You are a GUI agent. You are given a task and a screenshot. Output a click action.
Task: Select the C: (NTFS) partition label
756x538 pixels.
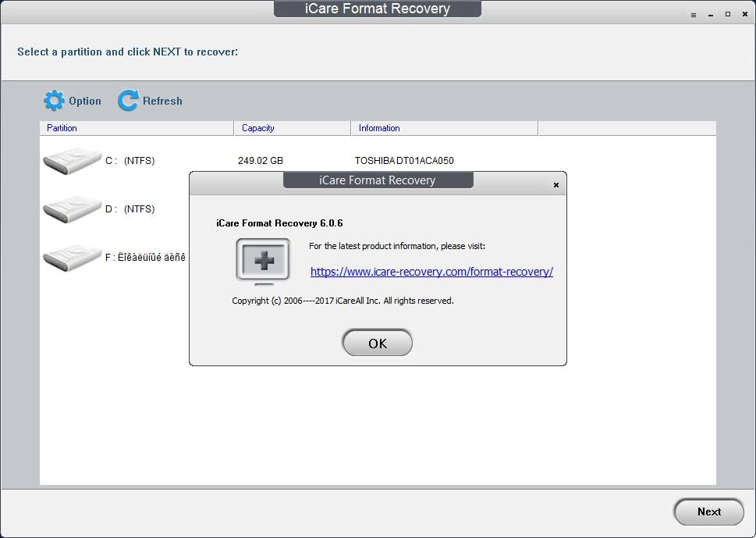[x=130, y=161]
